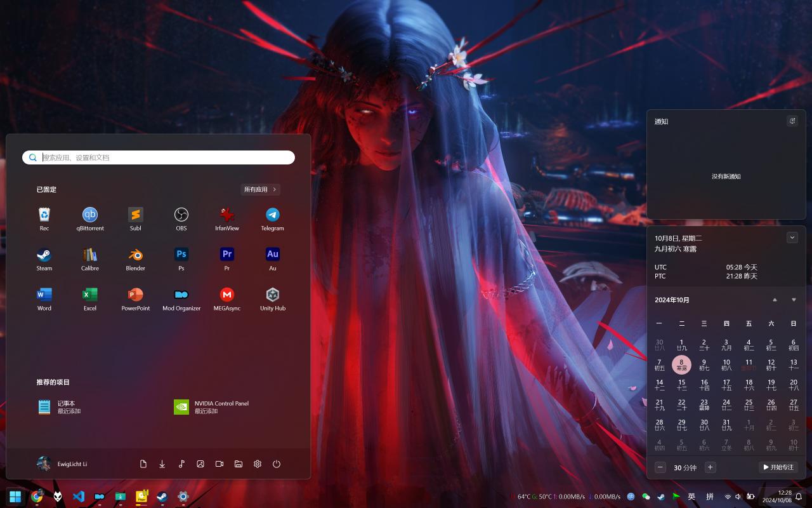Increase focus time with plus button
The width and height of the screenshot is (812, 508).
(710, 467)
